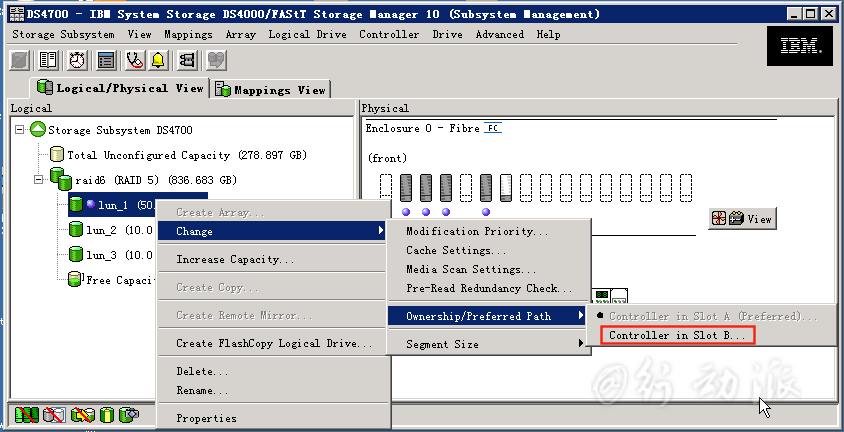Open Properties from the context menu
The image size is (844, 432).
[x=273, y=418]
